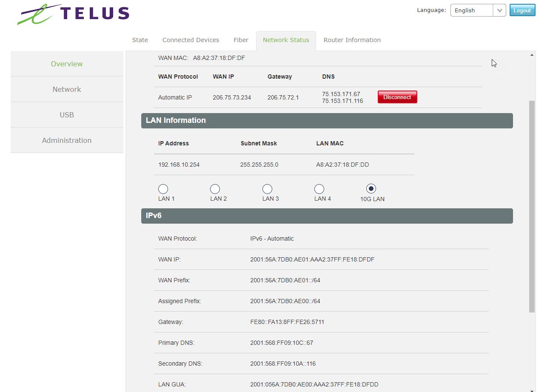Open the Administration sidebar section
The image size is (553, 392).
(x=67, y=140)
